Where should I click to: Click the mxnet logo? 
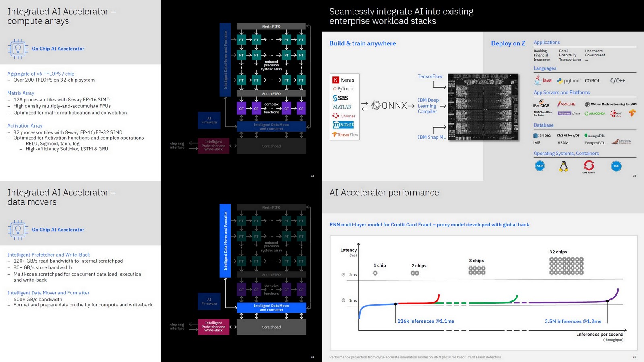[x=344, y=125]
